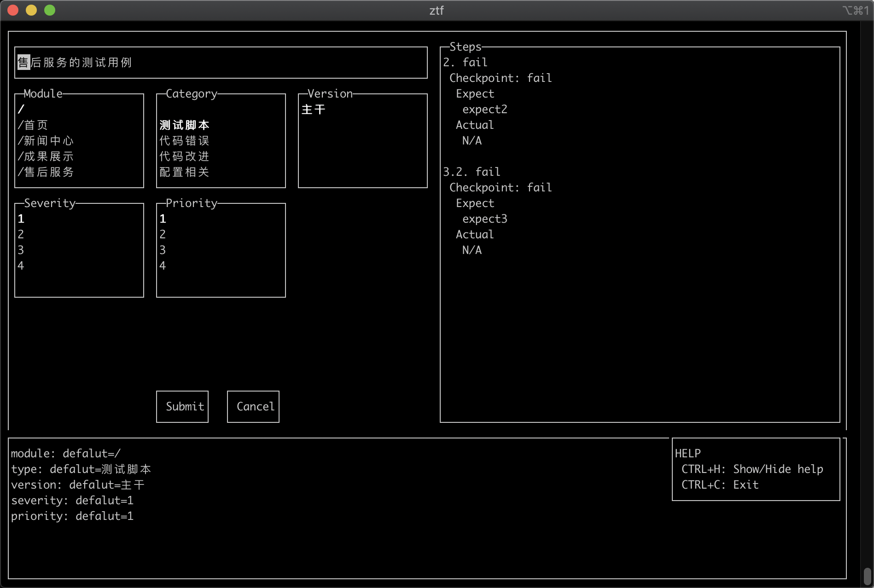
Task: Select 主干 in the Version list
Action: [x=314, y=110]
